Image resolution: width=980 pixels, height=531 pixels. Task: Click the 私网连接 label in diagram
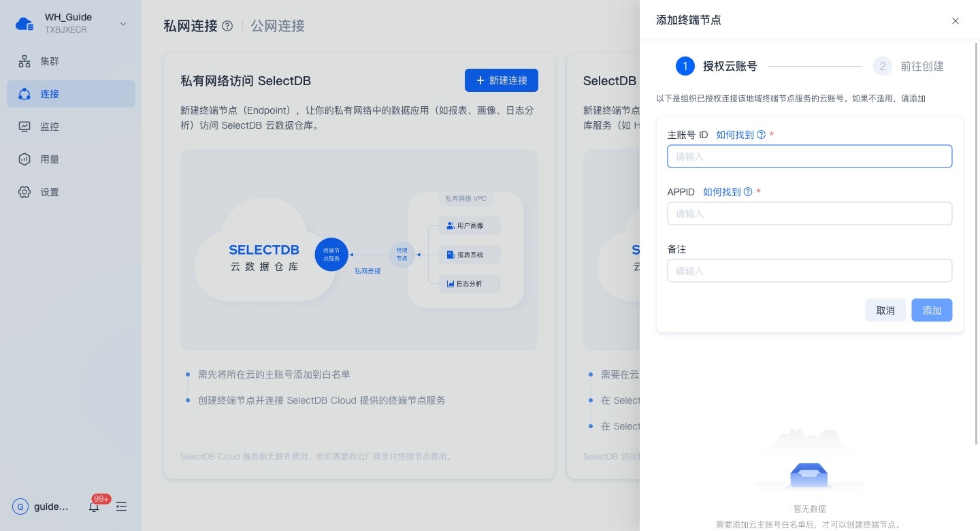[367, 271]
